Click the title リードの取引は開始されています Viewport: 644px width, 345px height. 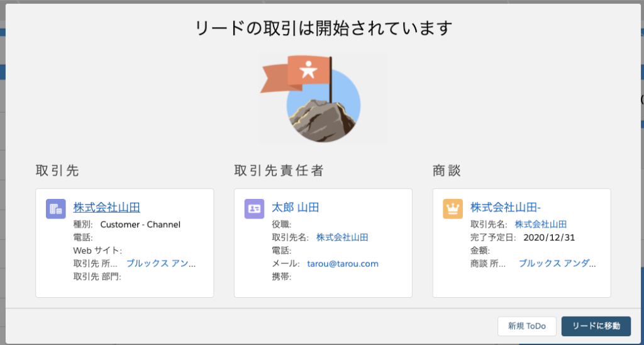click(323, 28)
